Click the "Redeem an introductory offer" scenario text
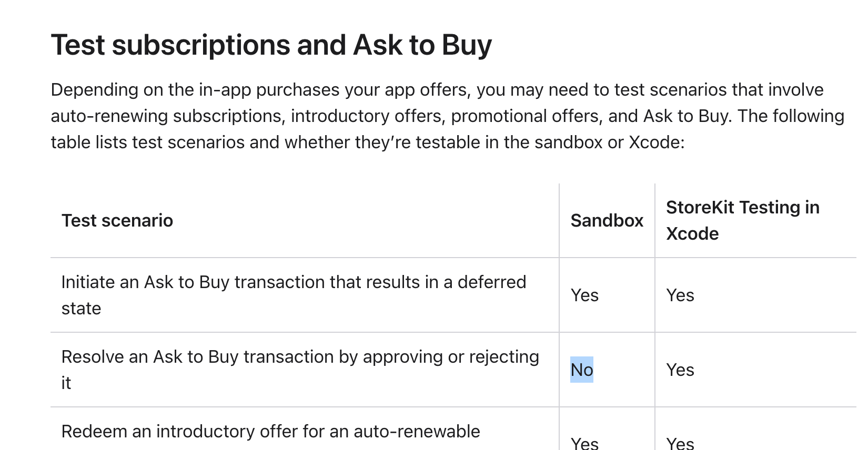868x450 pixels. click(x=270, y=432)
